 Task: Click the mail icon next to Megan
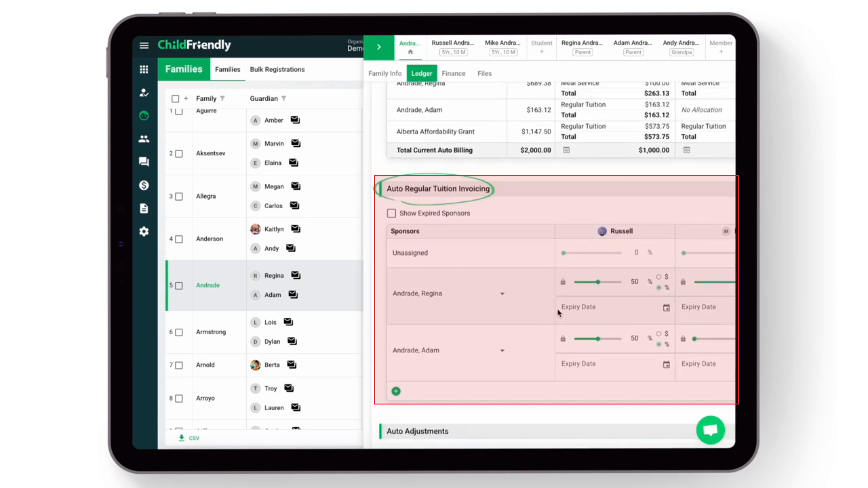[296, 186]
